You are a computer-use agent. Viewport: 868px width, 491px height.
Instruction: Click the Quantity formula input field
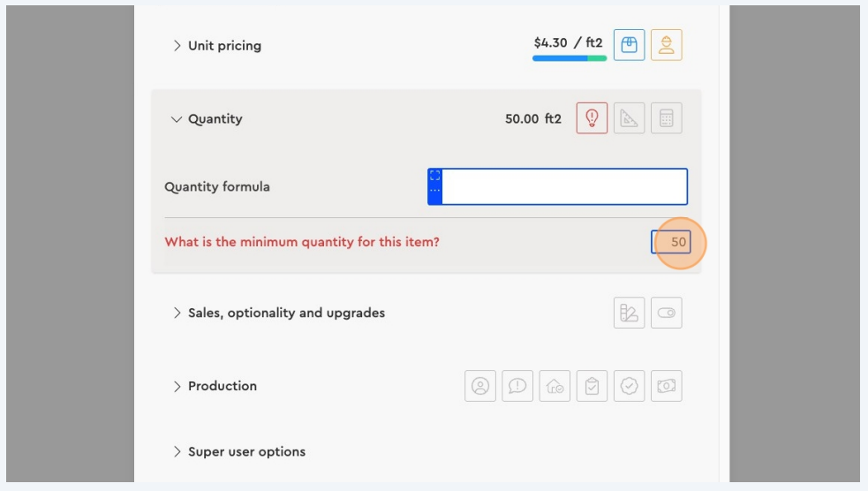[x=563, y=187]
